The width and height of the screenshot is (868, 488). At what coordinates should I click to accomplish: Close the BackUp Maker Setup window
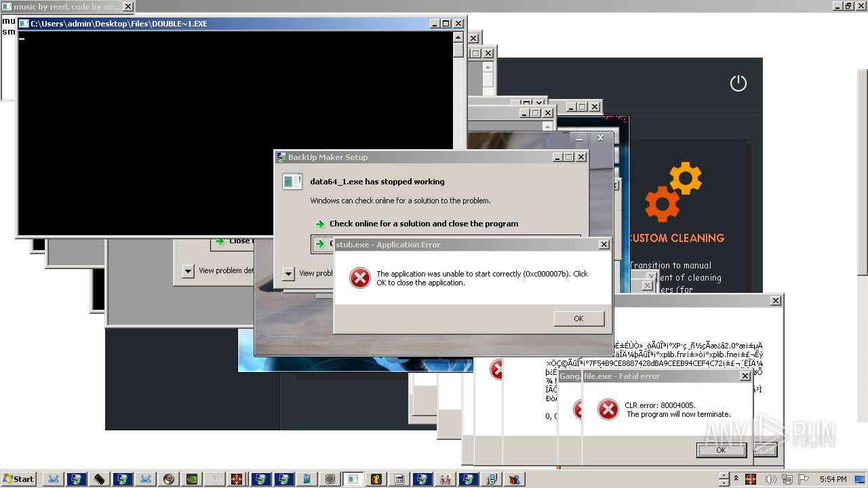[x=580, y=157]
